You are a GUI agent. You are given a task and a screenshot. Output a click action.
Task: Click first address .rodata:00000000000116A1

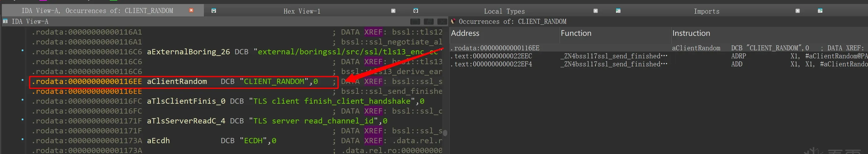tap(87, 32)
